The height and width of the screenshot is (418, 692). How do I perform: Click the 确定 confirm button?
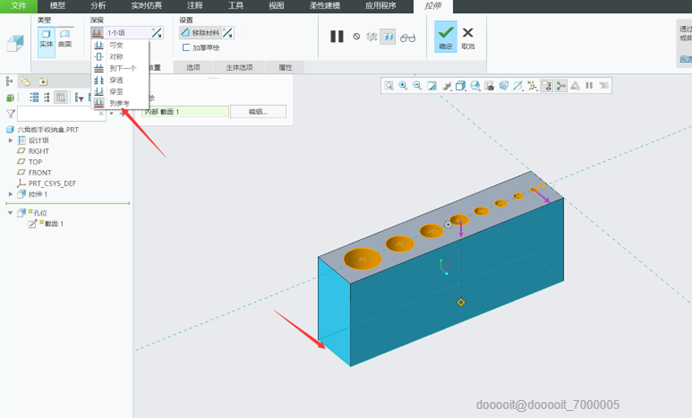point(444,38)
